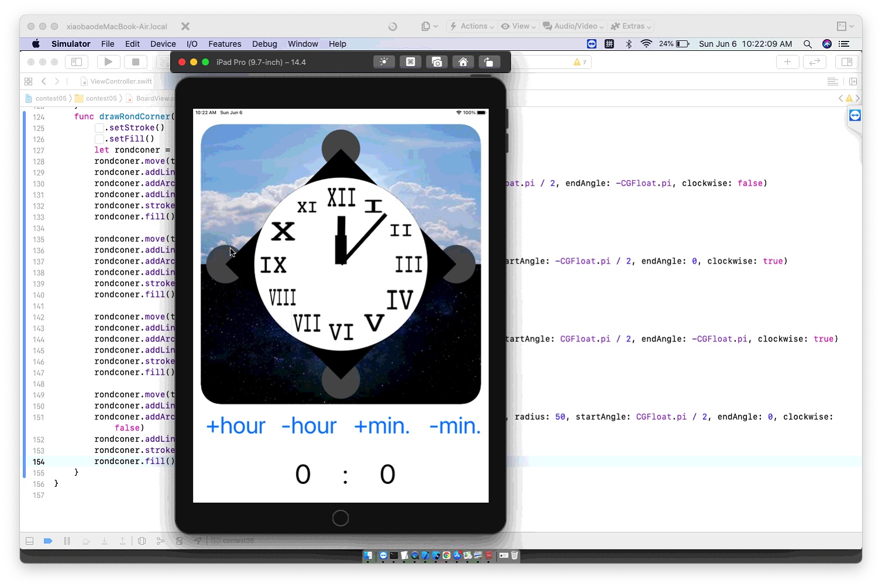
Task: Toggle Xcode inspector panel on right
Action: click(846, 62)
